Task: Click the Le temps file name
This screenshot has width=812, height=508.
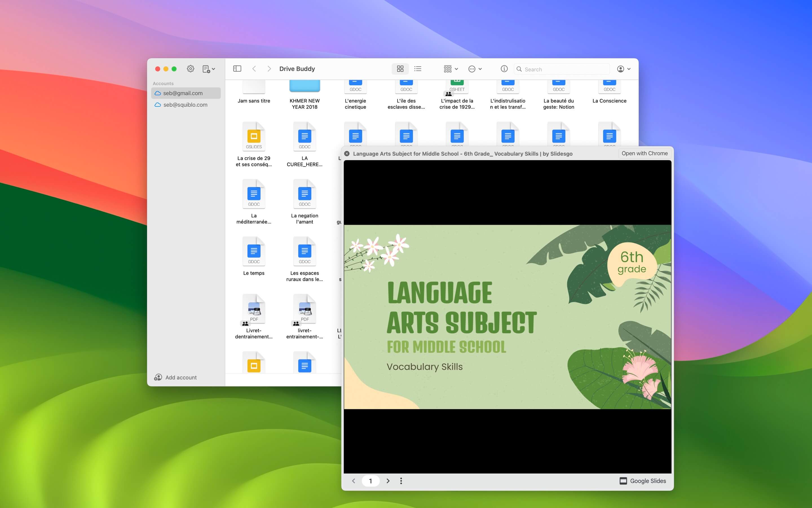Action: tap(254, 273)
